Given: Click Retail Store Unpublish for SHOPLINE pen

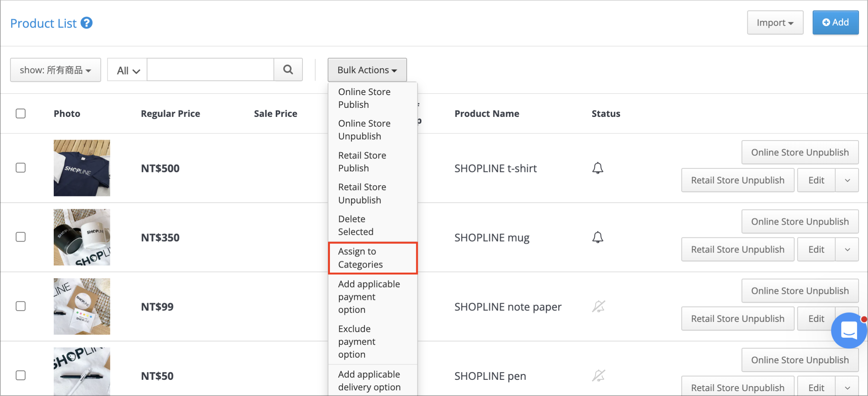Looking at the screenshot, I should pyautogui.click(x=738, y=386).
